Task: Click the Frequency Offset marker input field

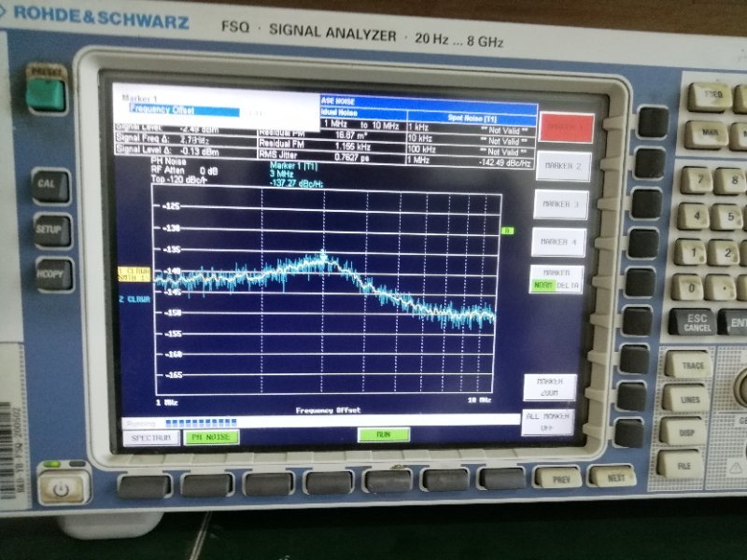Action: [x=184, y=110]
